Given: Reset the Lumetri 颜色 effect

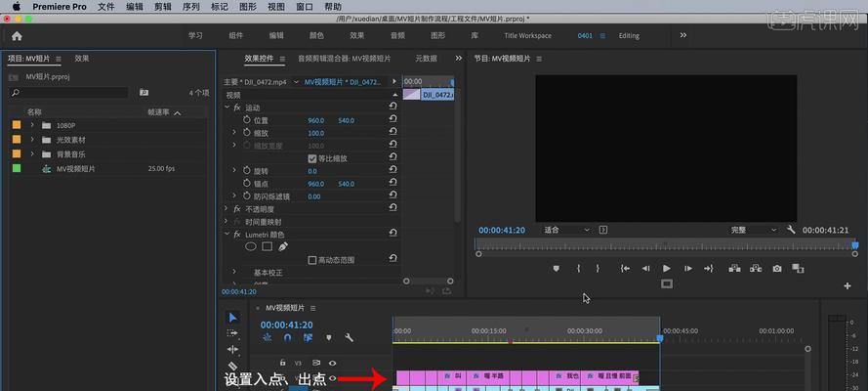Looking at the screenshot, I should pos(393,234).
